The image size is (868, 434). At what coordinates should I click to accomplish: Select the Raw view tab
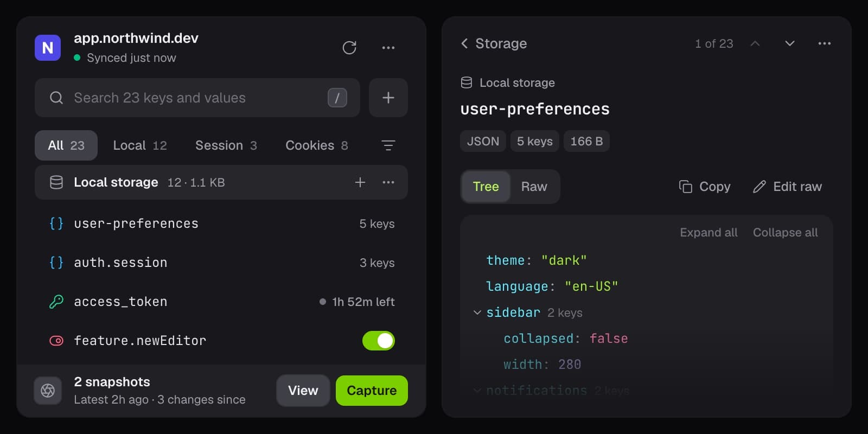[534, 187]
